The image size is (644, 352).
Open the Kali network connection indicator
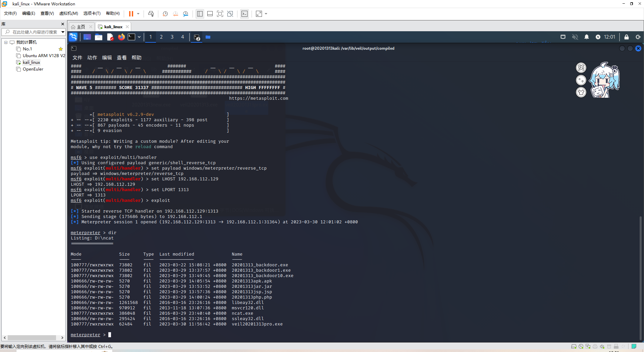tap(563, 37)
